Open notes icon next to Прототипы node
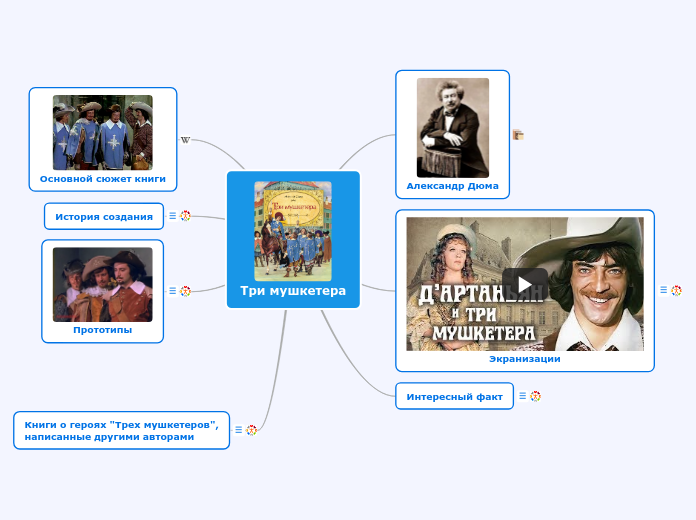 tap(173, 290)
